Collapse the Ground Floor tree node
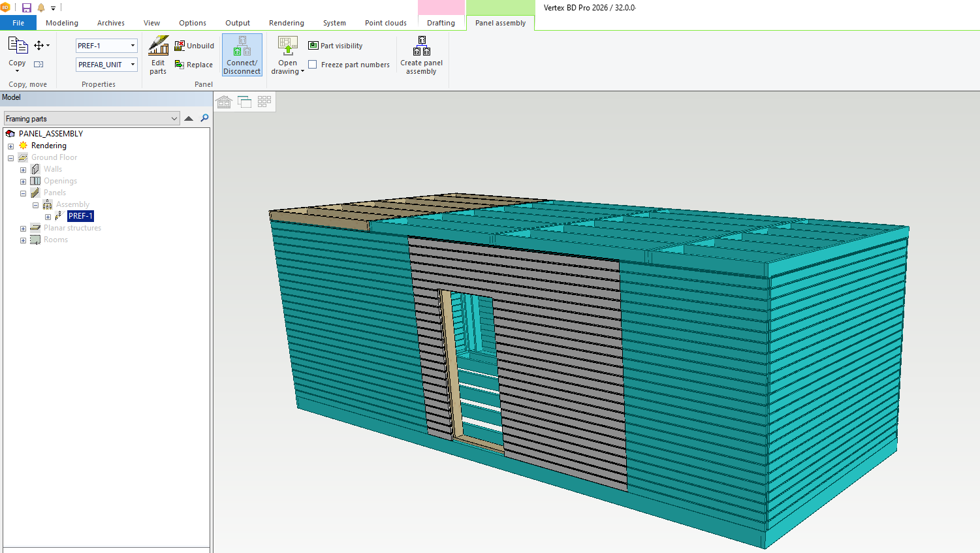This screenshot has width=980, height=553. pos(10,158)
